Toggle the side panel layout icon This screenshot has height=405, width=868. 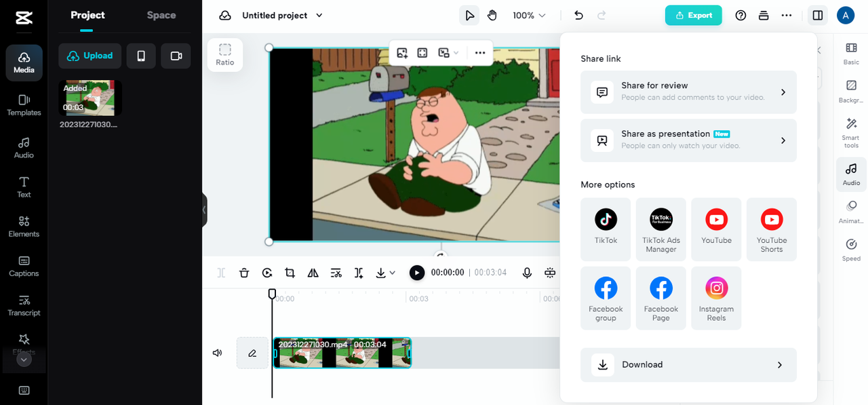(818, 15)
